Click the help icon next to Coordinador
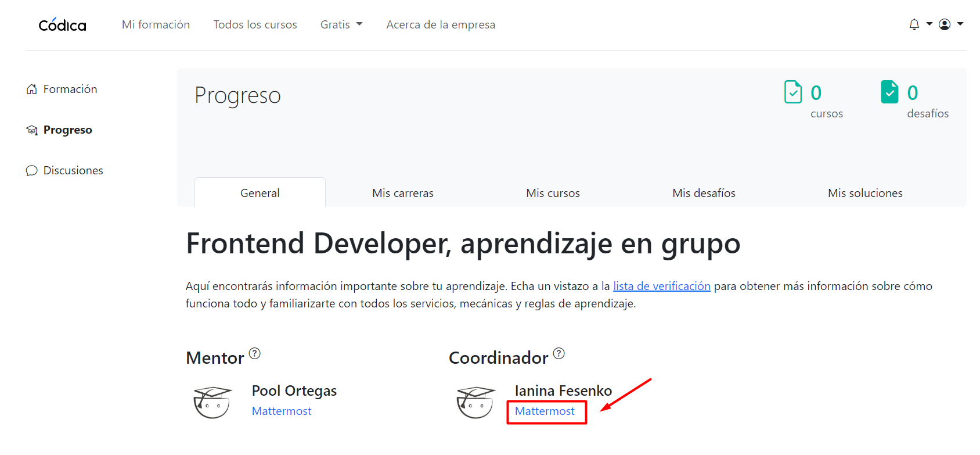980x455 pixels. tap(559, 353)
